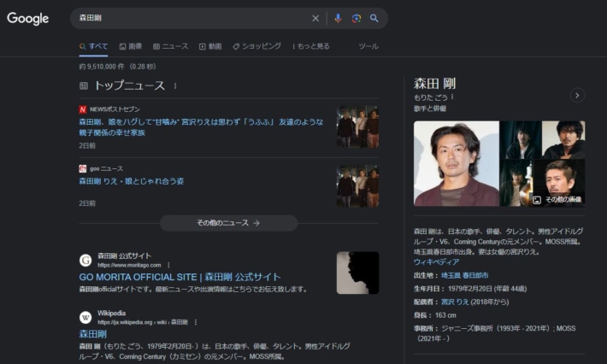Open the three-dot menu beside もりた ごう
The width and height of the screenshot is (607, 364).
(452, 97)
